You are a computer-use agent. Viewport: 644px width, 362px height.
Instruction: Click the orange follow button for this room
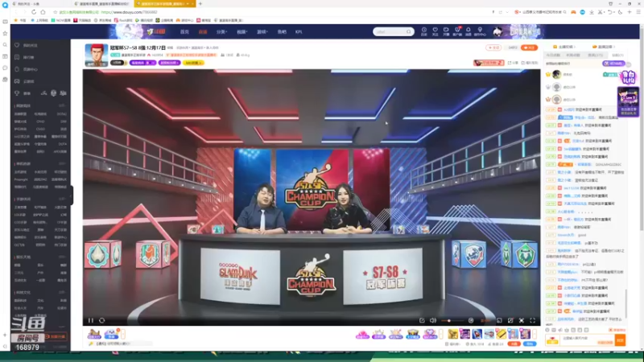[x=529, y=47]
